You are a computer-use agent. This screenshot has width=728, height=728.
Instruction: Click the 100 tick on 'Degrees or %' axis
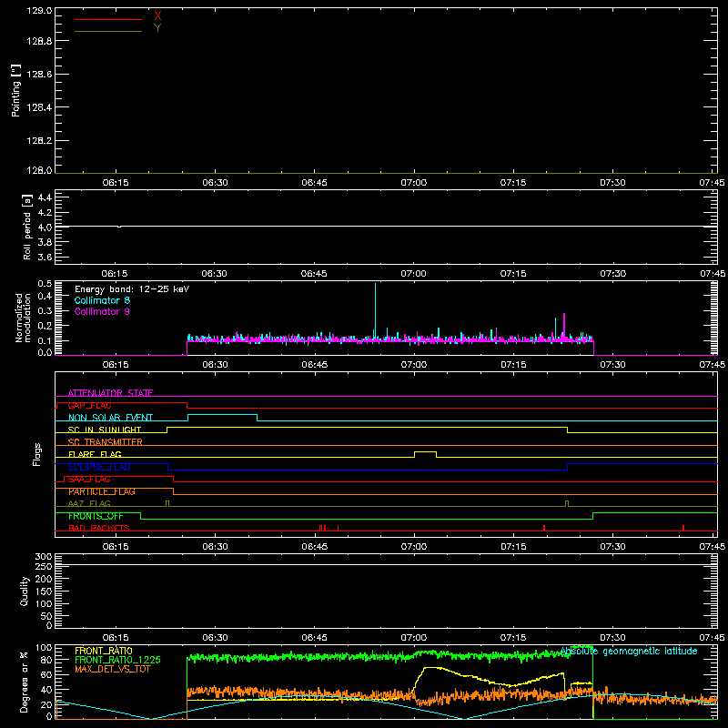tap(44, 648)
